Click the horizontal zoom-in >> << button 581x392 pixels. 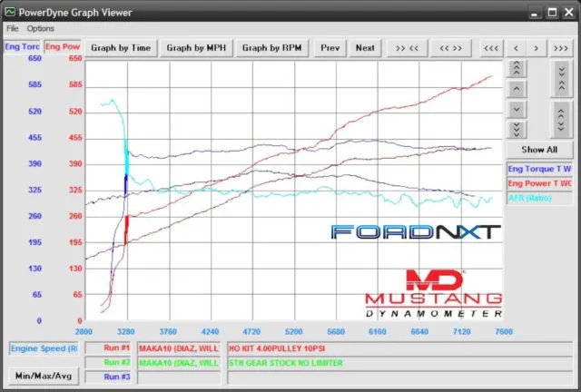pyautogui.click(x=407, y=48)
